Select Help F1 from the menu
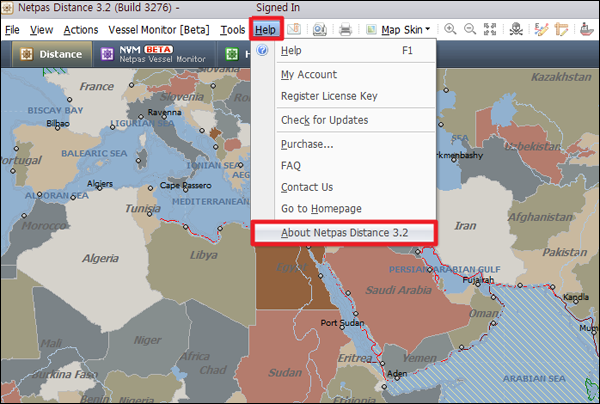Viewport: 600px width, 404px height. pos(344,50)
